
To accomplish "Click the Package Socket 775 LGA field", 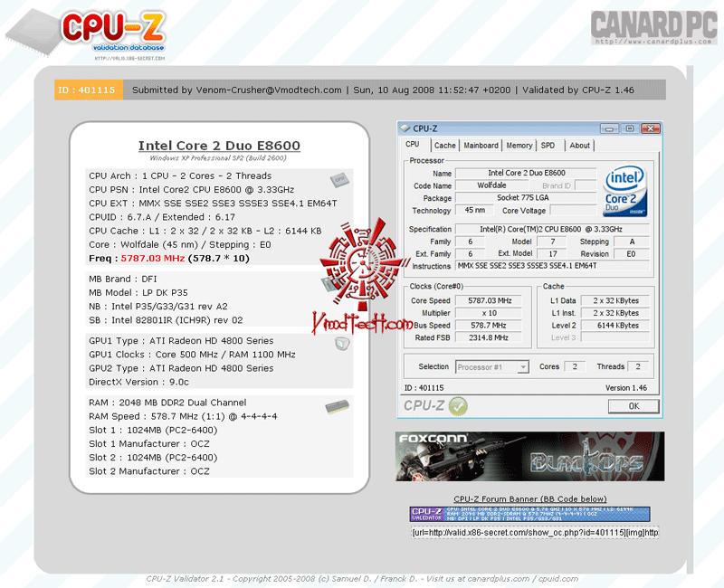I will click(x=527, y=197).
